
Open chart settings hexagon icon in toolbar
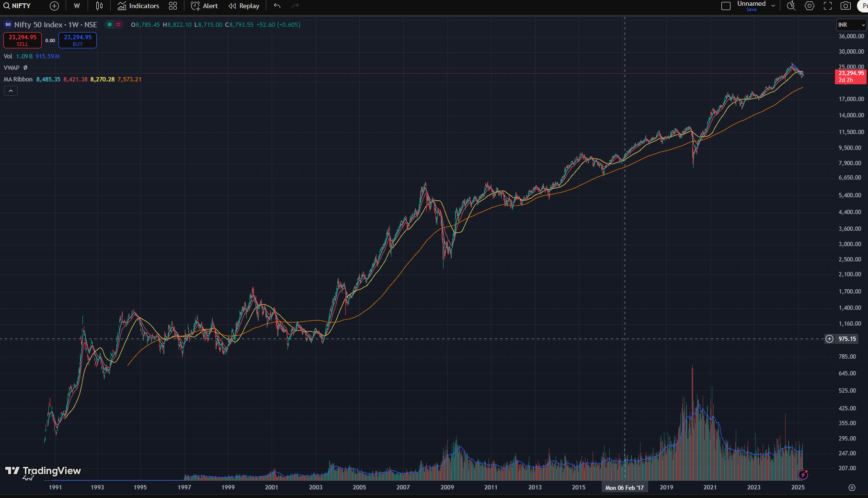click(810, 6)
